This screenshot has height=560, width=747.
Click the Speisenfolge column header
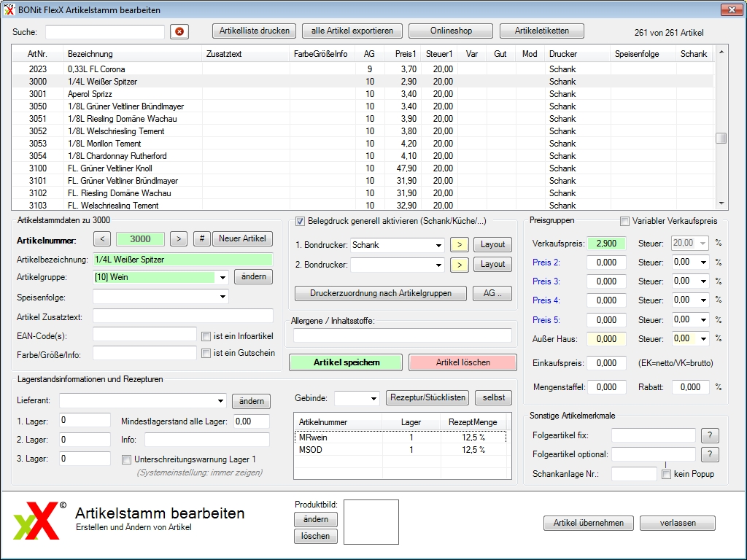pos(643,54)
